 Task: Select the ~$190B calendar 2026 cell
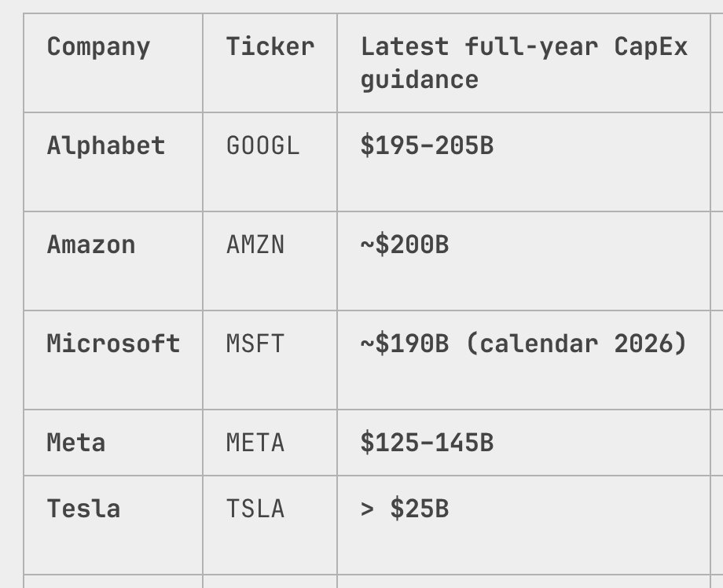[x=524, y=360]
